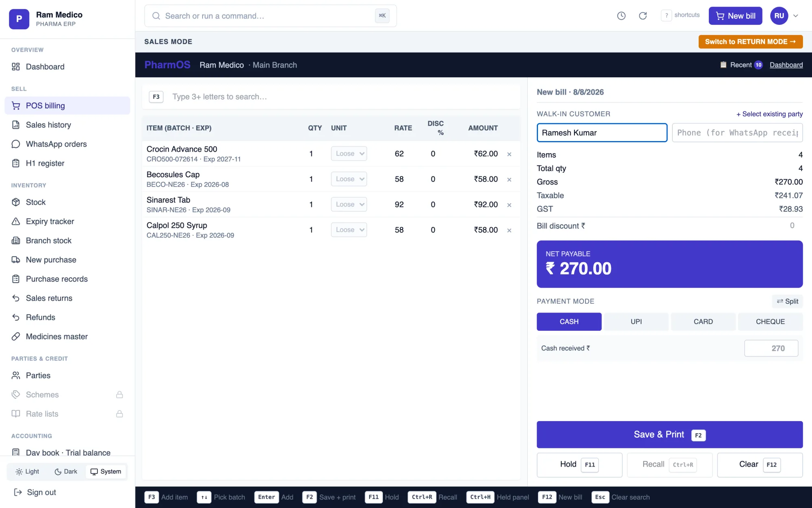This screenshot has width=812, height=508.
Task: View Branch stock
Action: 67,241
